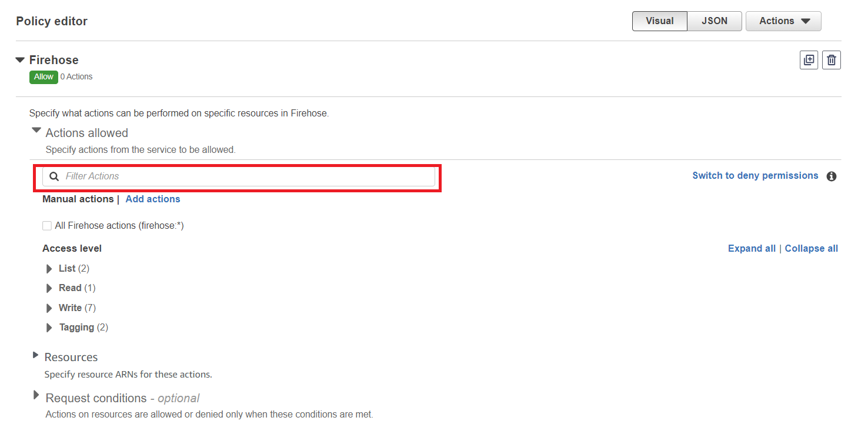Click the info icon beside deny permissions
This screenshot has width=868, height=434.
tap(832, 176)
